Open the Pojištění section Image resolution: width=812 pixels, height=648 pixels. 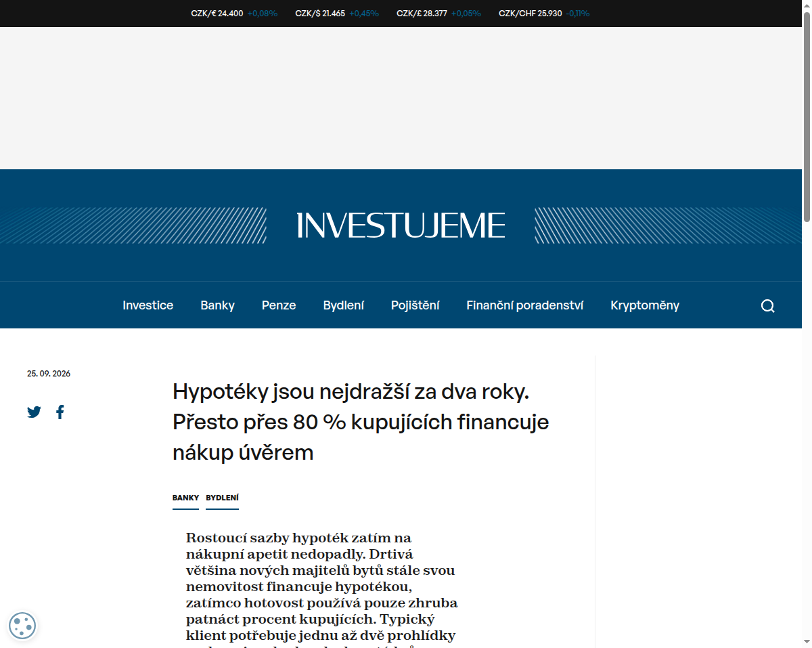[415, 305]
